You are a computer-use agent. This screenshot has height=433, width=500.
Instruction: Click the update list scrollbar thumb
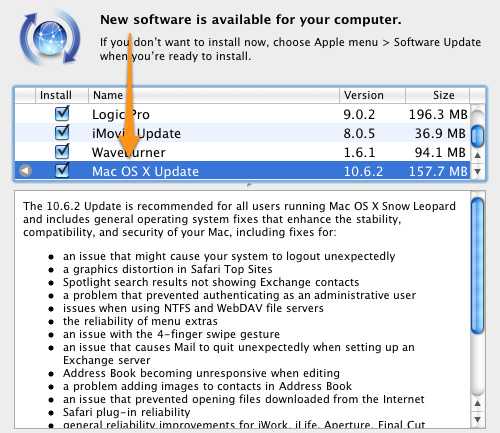pyautogui.click(x=478, y=135)
